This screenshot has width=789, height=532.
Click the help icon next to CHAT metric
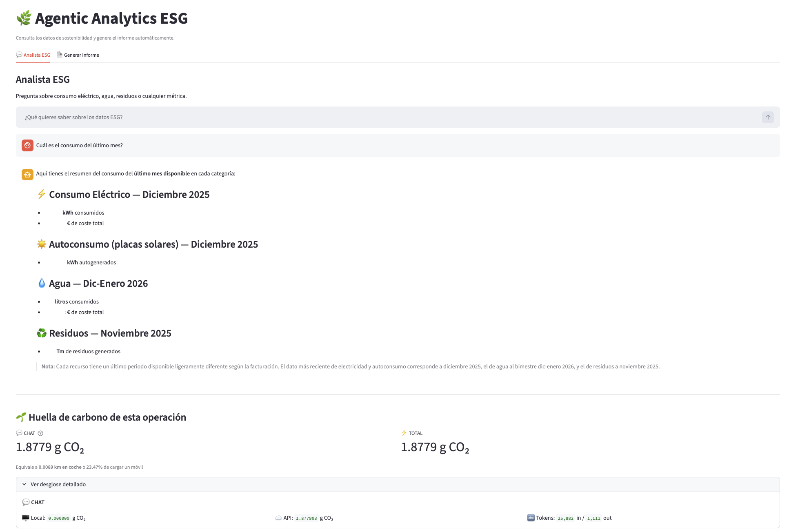click(x=40, y=433)
